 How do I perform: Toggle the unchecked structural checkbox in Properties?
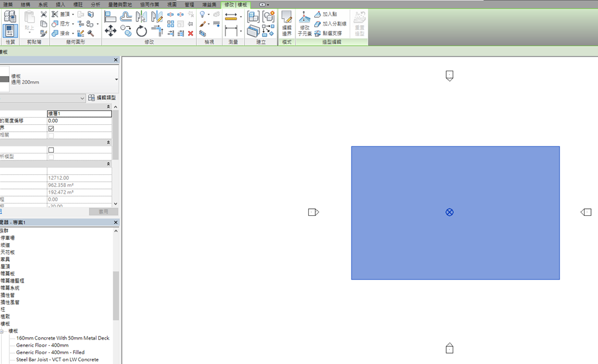pos(51,150)
